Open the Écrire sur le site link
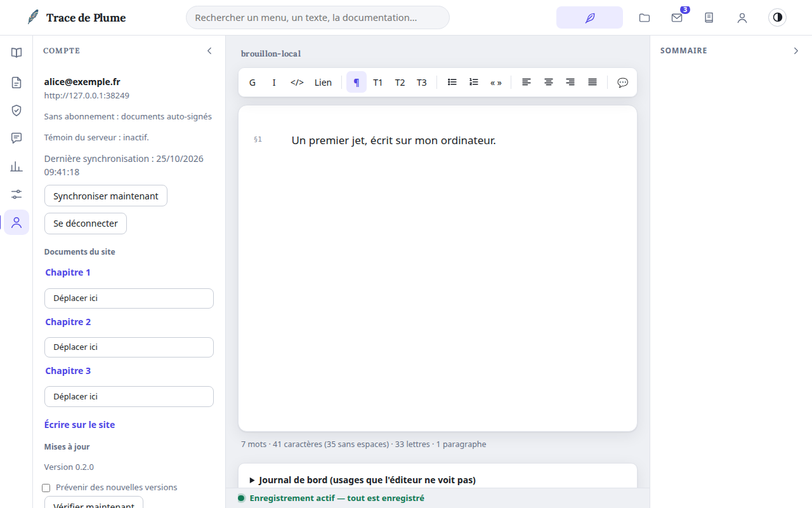 (80, 425)
